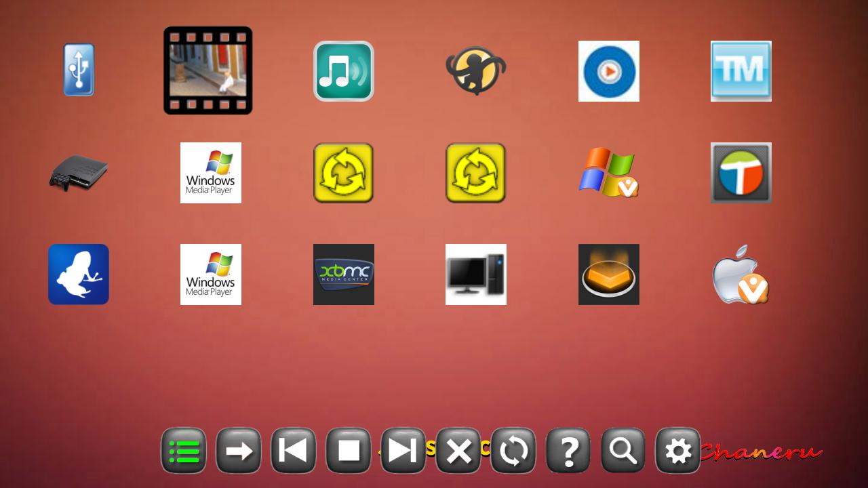Open help with question mark button

tap(568, 451)
